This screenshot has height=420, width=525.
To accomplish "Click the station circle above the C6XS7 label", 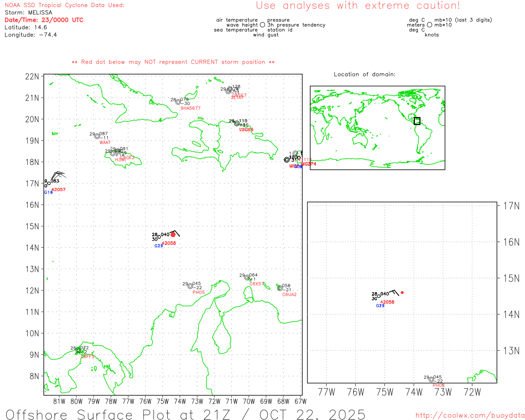I will click(247, 278).
